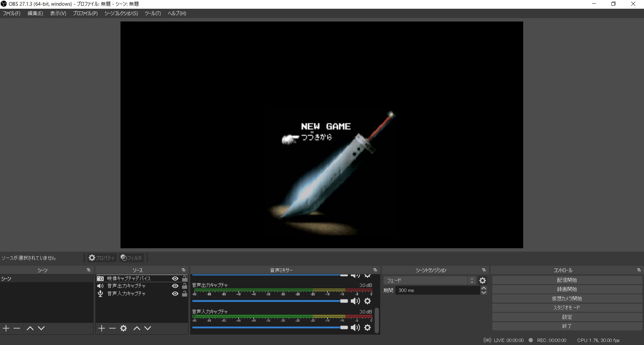The height and width of the screenshot is (345, 644).
Task: Adjust the 音声入力キャプチャ volume slider
Action: [270, 328]
